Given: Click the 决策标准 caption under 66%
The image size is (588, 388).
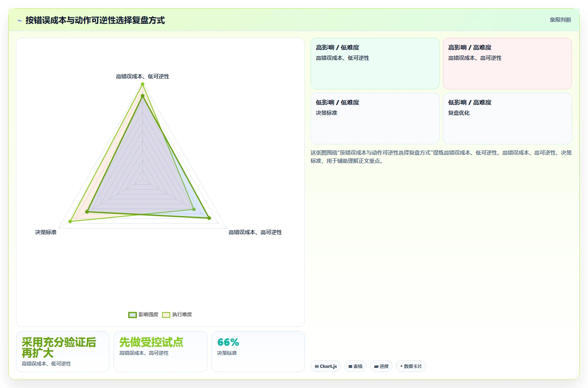Looking at the screenshot, I should pyautogui.click(x=227, y=353).
